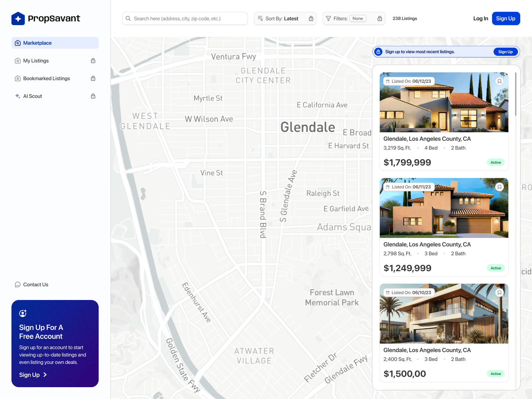Viewport: 532px width, 399px height.
Task: Open AI Scout in sidebar
Action: coord(55,96)
